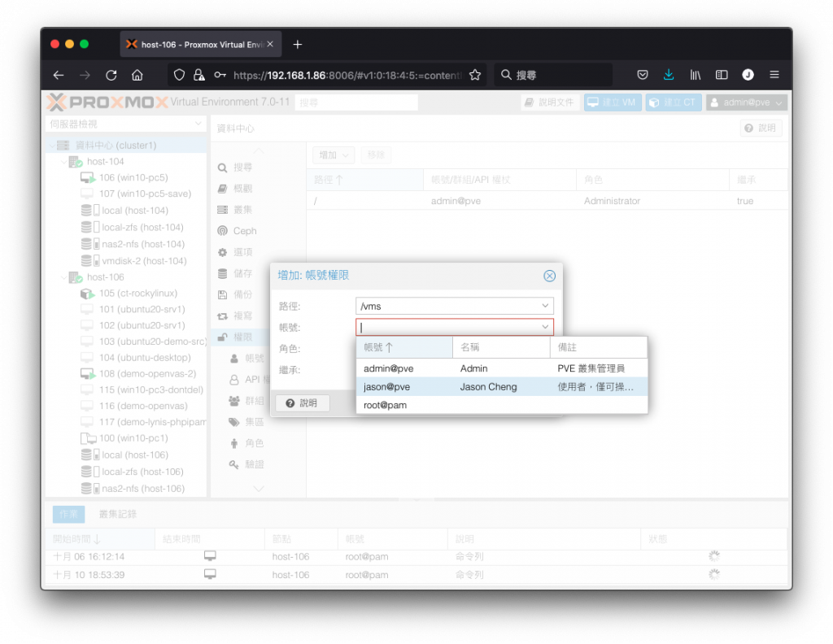This screenshot has width=833, height=644.
Task: Open the browser home page icon
Action: pos(137,75)
